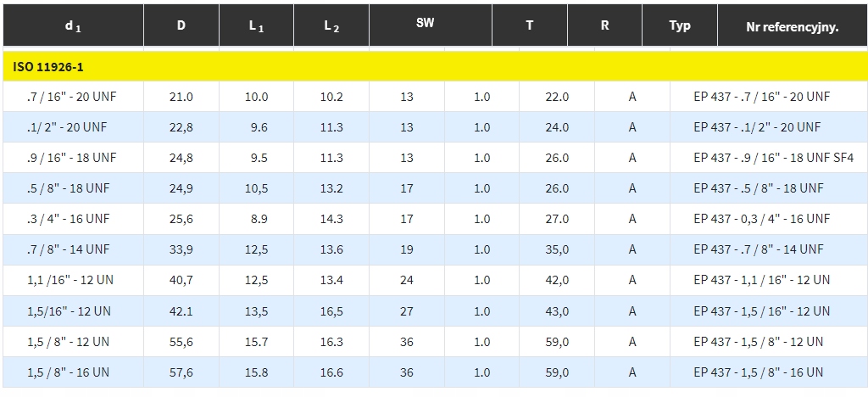Click the Typ column header
Viewport: 868px width, 397px height.
coord(680,25)
